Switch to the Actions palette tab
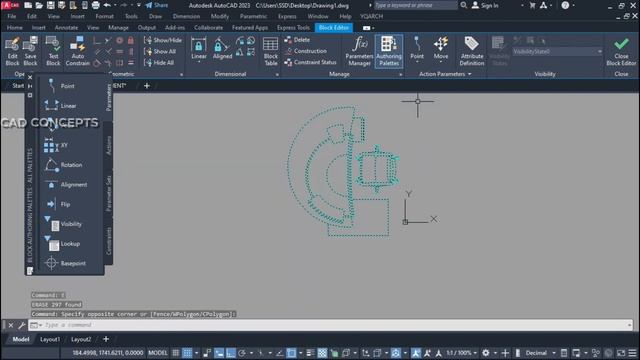Image resolution: width=640 pixels, height=360 pixels. click(x=109, y=145)
